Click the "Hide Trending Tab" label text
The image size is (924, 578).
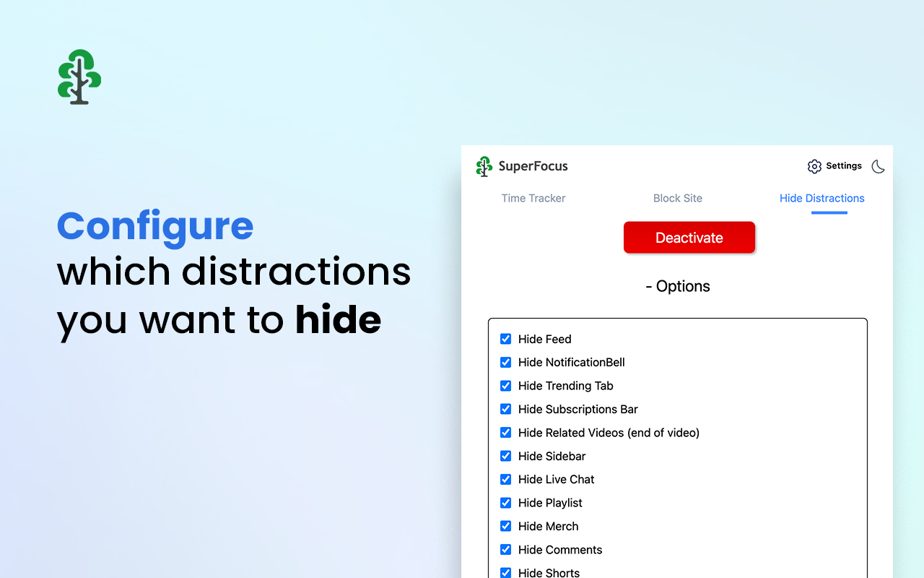pyautogui.click(x=566, y=386)
